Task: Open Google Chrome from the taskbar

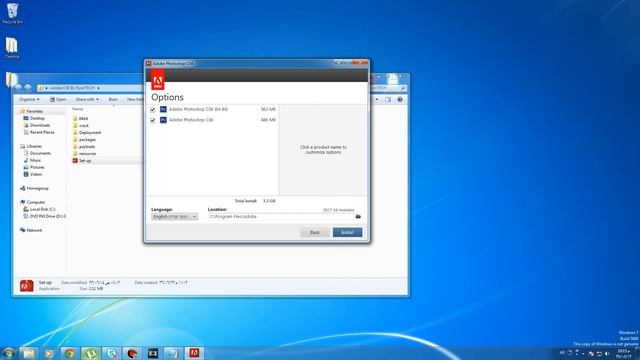Action: (70, 353)
